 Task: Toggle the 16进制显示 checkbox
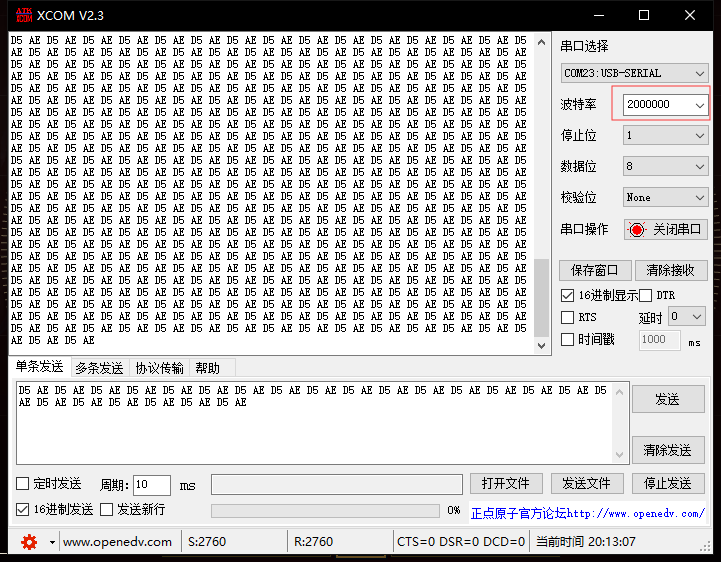point(567,295)
